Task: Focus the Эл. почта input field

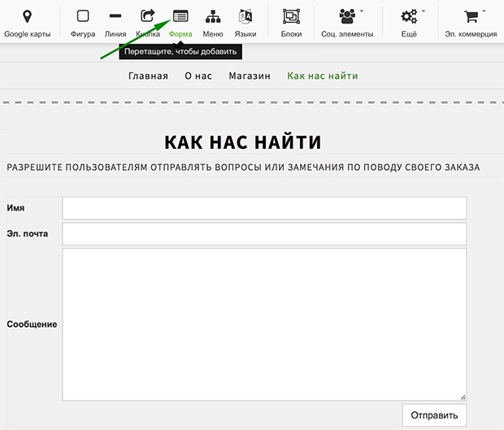Action: (x=264, y=234)
